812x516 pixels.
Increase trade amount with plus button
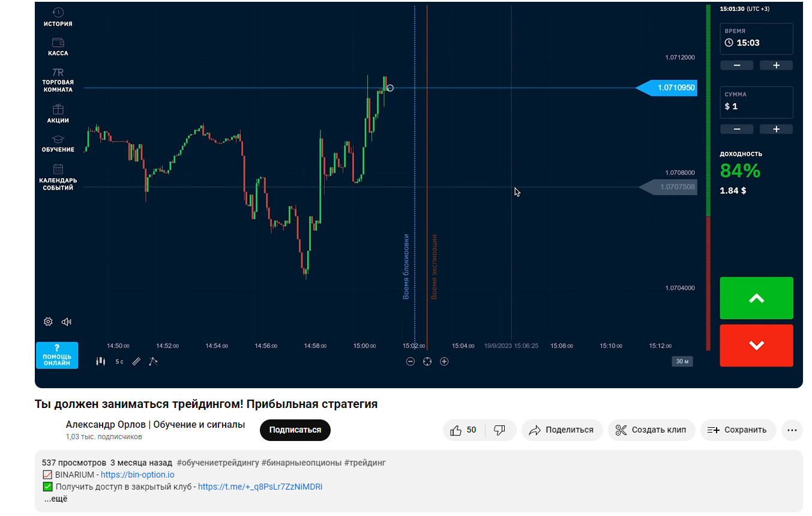coord(776,129)
